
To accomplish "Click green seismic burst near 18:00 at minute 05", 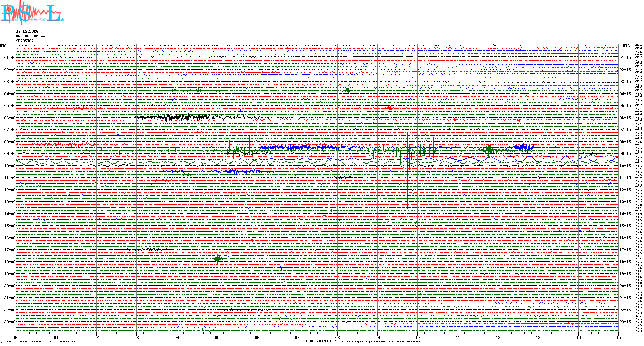I will [x=218, y=258].
